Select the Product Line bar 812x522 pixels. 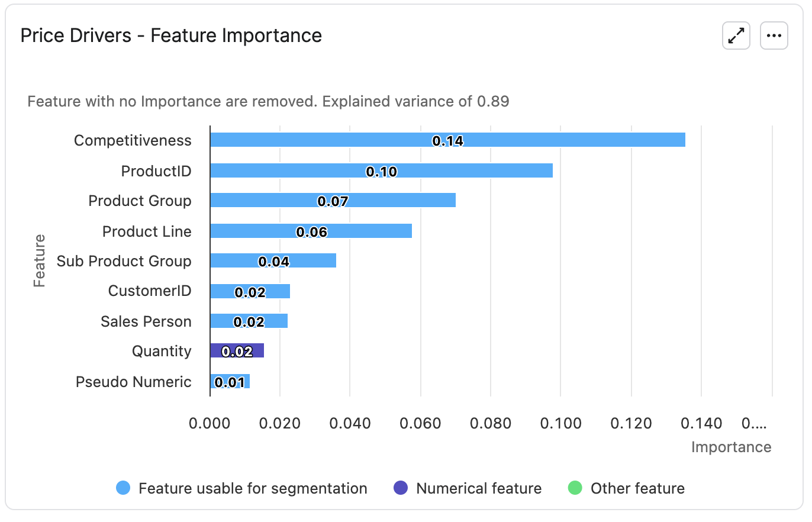point(311,231)
